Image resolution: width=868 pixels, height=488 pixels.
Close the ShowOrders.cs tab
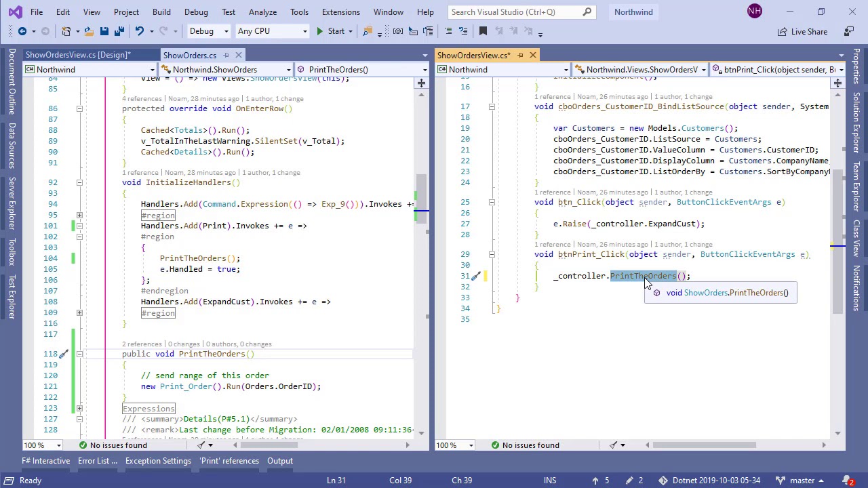(239, 55)
